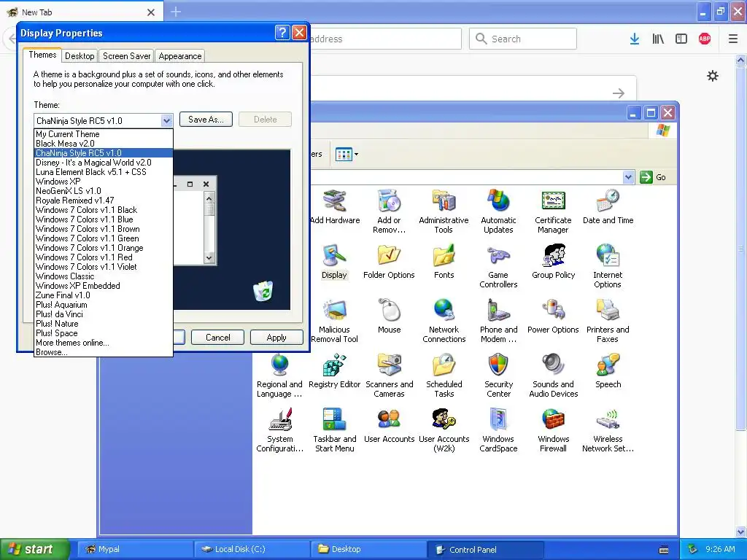Screen dimensions: 747x560
Task: Choose More themes online... entry
Action: (x=104, y=343)
